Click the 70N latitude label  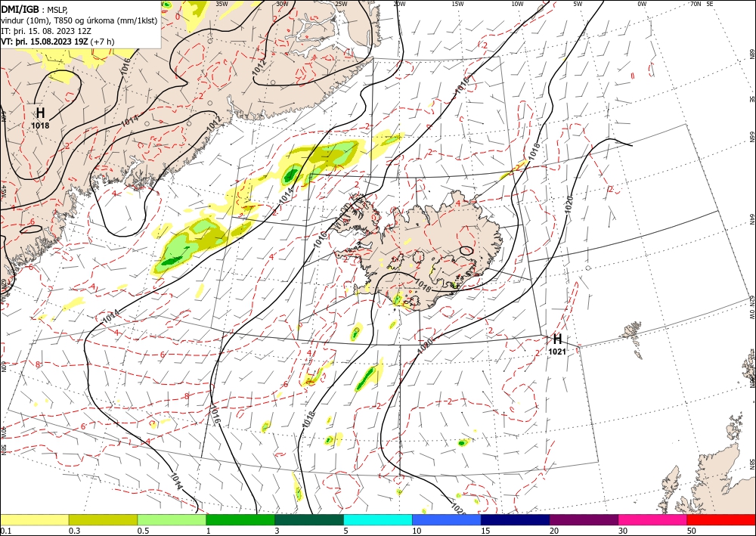pyautogui.click(x=696, y=3)
